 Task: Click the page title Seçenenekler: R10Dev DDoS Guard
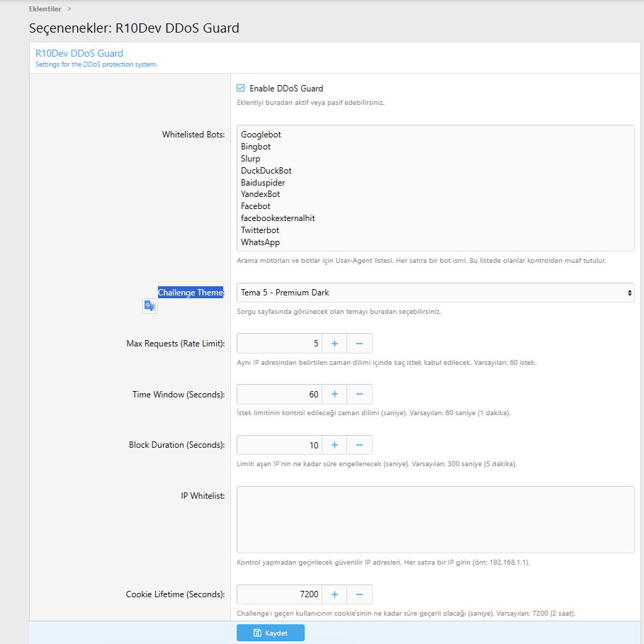pyautogui.click(x=134, y=28)
